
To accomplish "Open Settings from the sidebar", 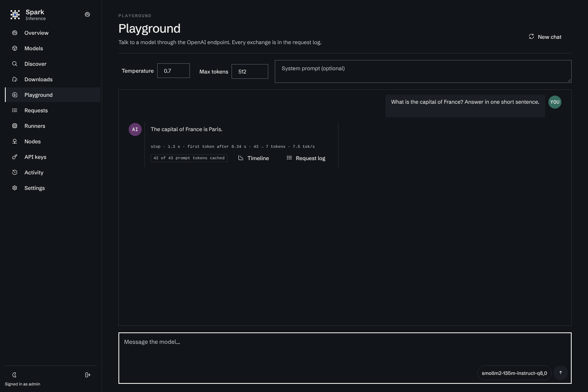I will pyautogui.click(x=53, y=188).
